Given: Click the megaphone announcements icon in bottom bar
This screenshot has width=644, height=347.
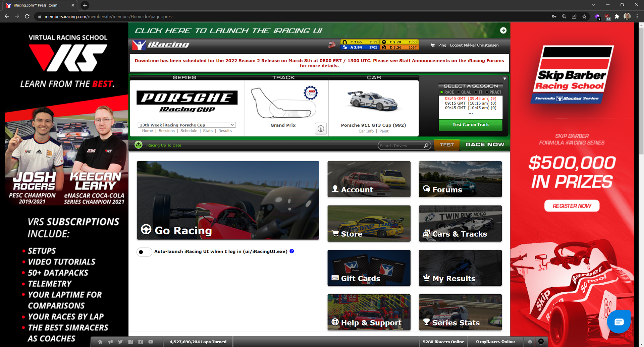Looking at the screenshot, I should [110, 342].
